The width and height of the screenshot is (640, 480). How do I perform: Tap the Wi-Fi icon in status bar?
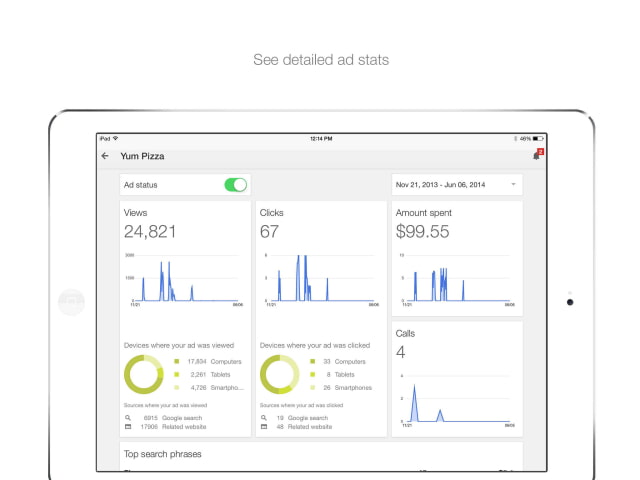[116, 138]
